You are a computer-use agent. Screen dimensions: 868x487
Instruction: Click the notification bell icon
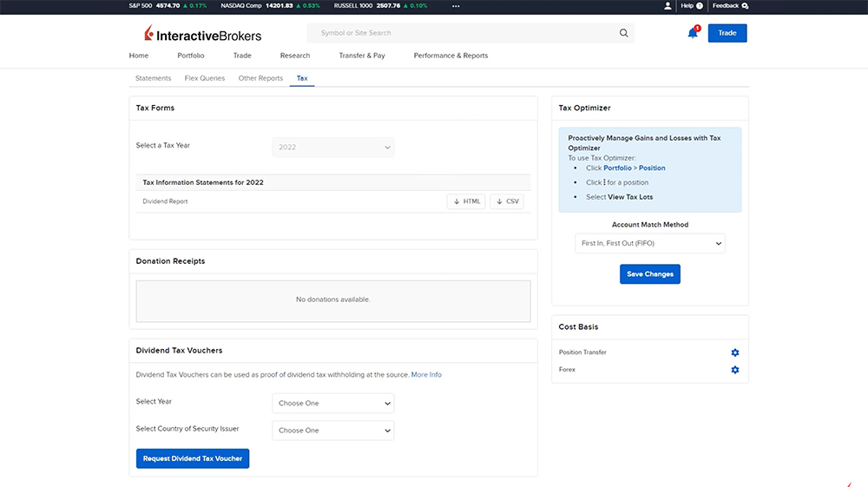tap(693, 33)
